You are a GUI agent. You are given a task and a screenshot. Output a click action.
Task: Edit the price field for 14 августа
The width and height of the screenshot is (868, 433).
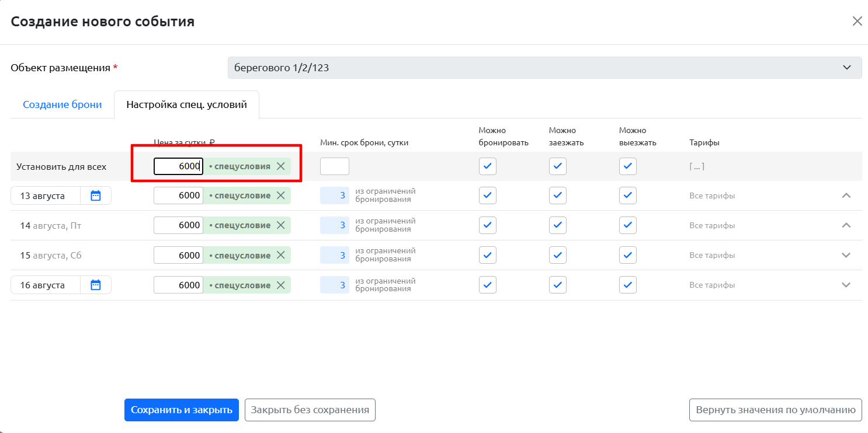(x=178, y=225)
